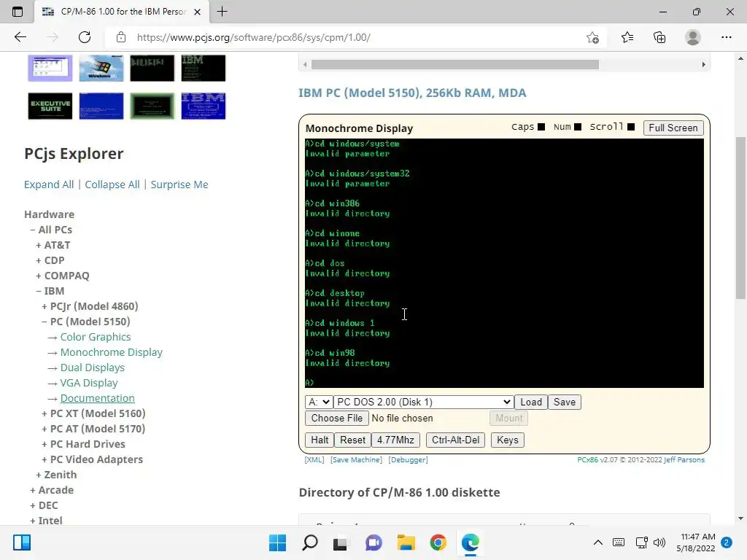Screen dimensions: 747x560
Task: Click Choose File button
Action: click(337, 418)
